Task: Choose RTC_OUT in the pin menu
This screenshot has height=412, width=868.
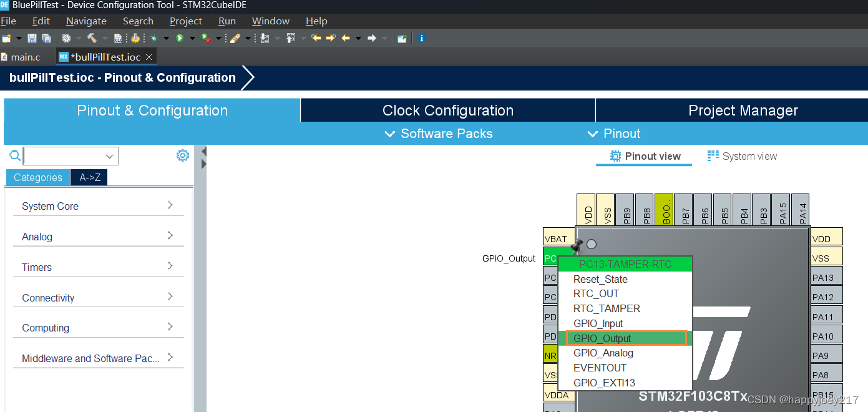Action: pyautogui.click(x=625, y=293)
